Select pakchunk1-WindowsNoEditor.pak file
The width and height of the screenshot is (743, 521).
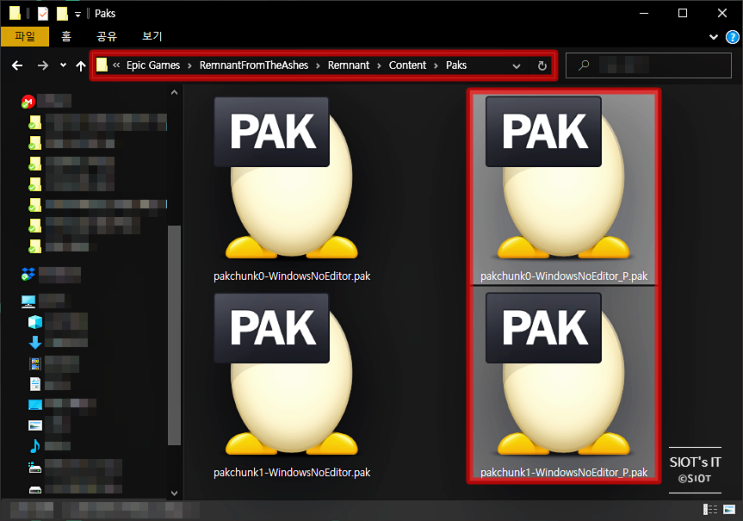[x=291, y=385]
